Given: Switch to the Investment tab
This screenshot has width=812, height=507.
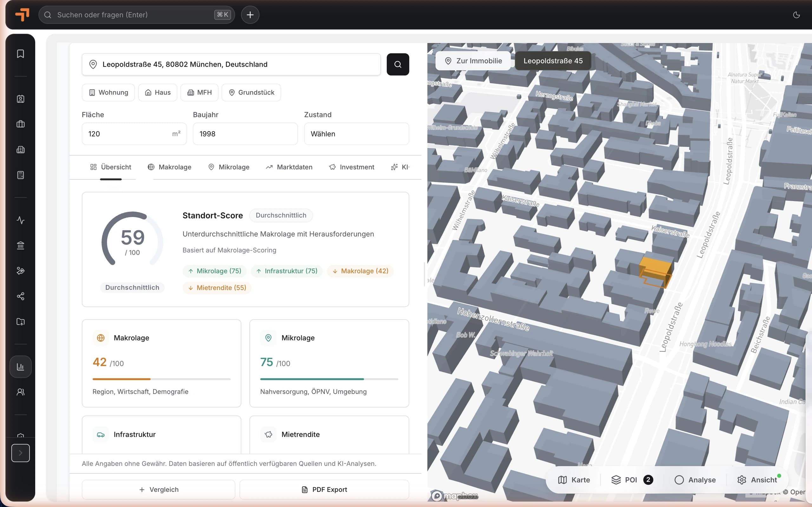Looking at the screenshot, I should coord(352,167).
